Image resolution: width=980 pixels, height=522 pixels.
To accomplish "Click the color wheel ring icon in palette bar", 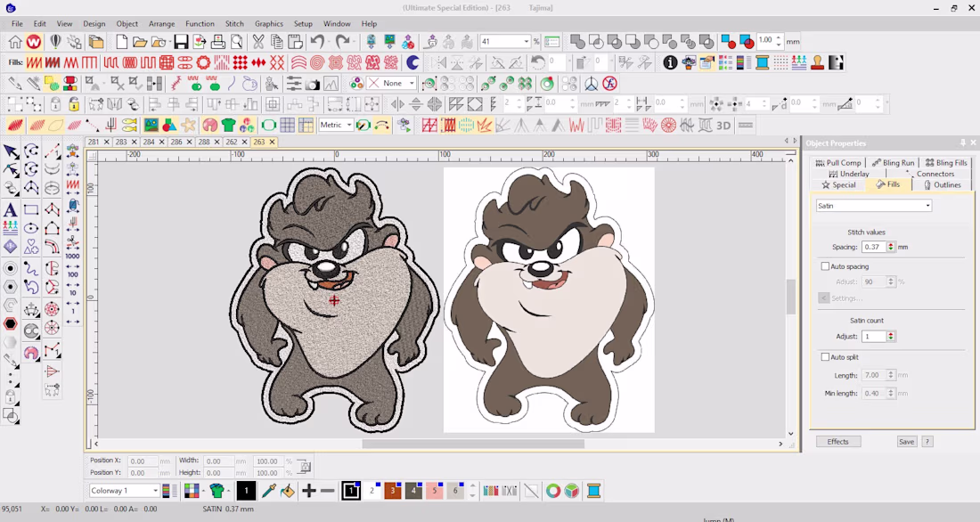I will pos(553,491).
